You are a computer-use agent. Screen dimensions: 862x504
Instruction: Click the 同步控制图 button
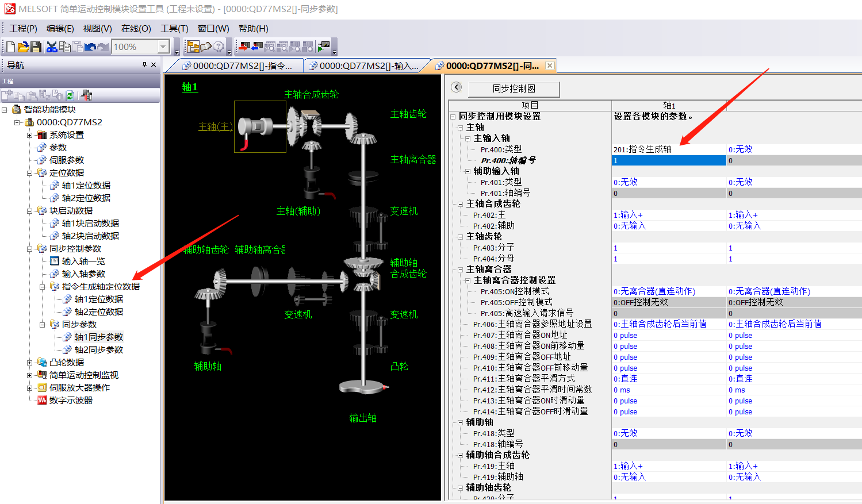coord(514,89)
